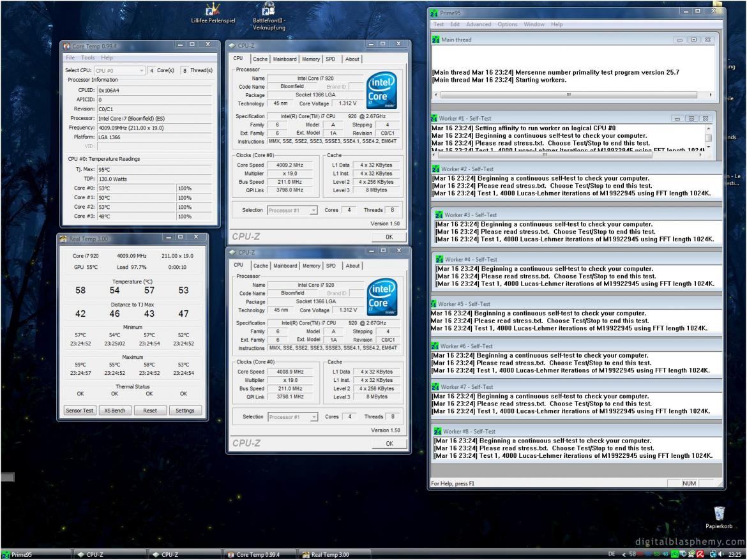The image size is (747, 560).
Task: Switch to Core Temp 0.99.4 via the taskbar
Action: pyautogui.click(x=260, y=554)
